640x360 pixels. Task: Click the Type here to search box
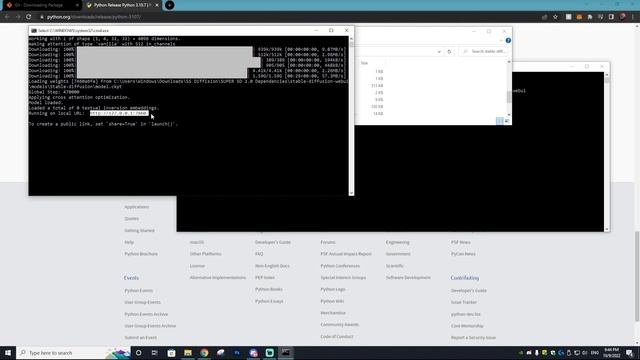73,353
